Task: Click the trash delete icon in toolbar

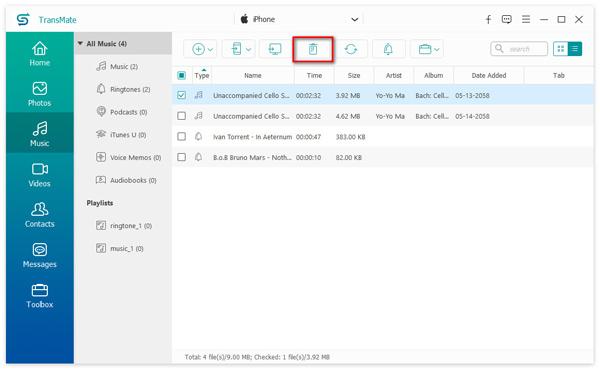Action: (313, 49)
